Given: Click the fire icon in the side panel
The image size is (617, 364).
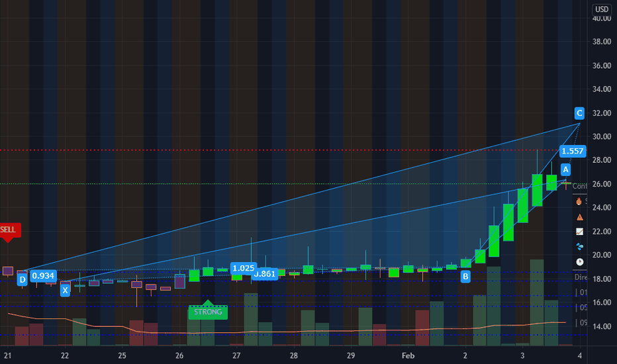Looking at the screenshot, I should coord(579,201).
